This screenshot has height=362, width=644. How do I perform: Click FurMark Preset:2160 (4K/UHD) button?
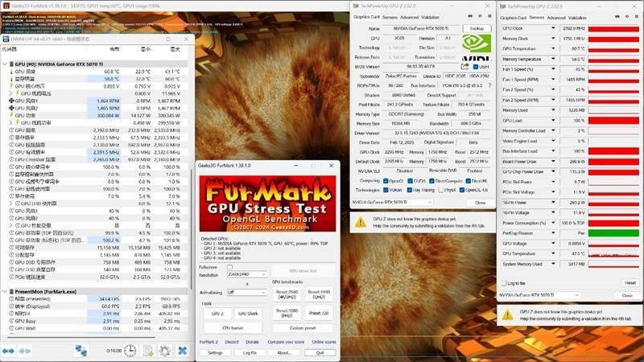click(287, 294)
